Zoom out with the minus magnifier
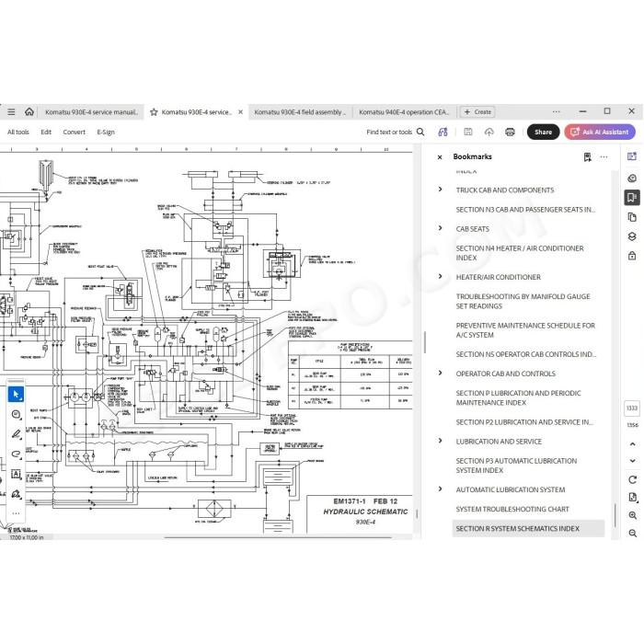 click(633, 533)
